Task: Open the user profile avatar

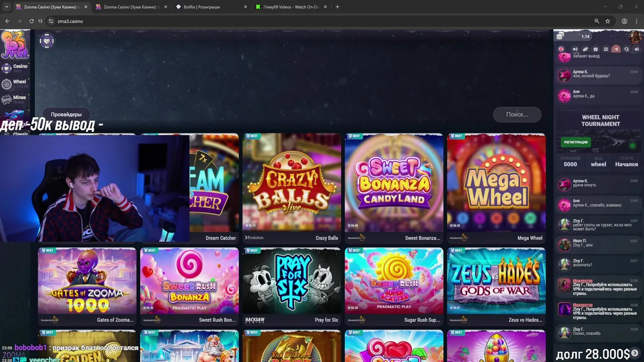Action: [x=636, y=37]
